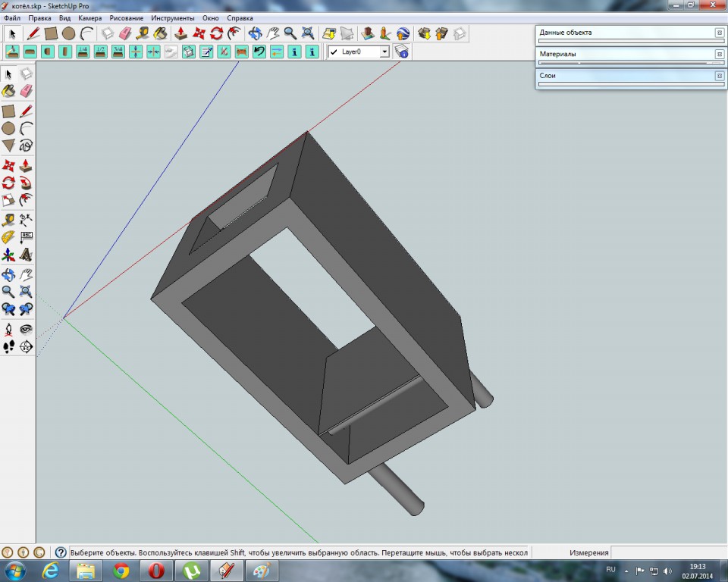Select the Follow Me tool in left toolbar
The height and width of the screenshot is (582, 728).
pos(26,183)
